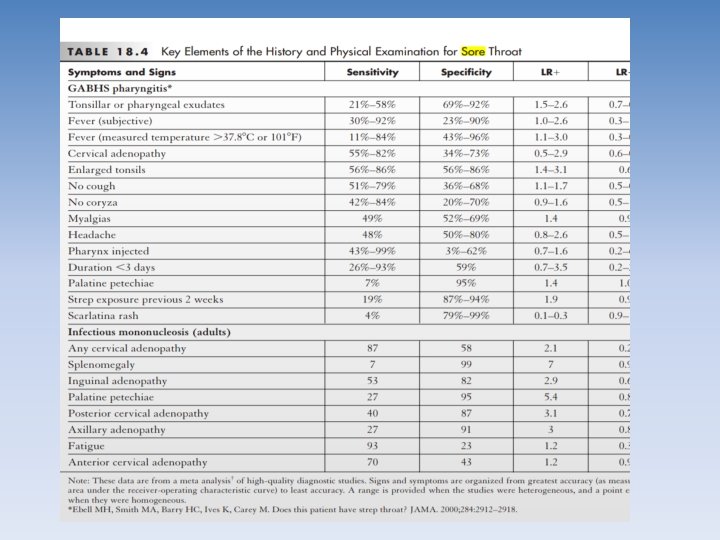Click sensitivity value '21%–58%'
This screenshot has height=540, width=720.
click(372, 105)
